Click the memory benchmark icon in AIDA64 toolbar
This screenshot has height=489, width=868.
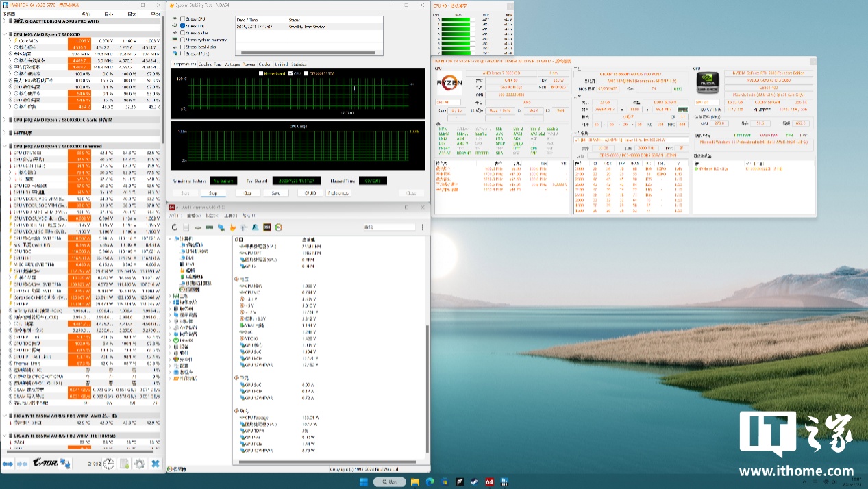coord(210,227)
